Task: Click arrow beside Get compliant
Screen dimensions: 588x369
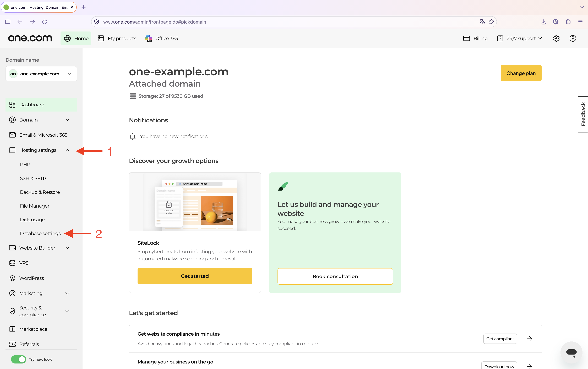Action: pos(529,339)
